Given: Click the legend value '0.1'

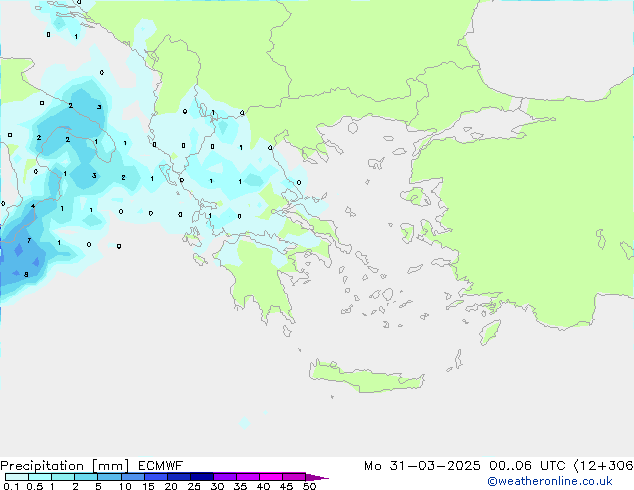Looking at the screenshot, I should pyautogui.click(x=11, y=486).
